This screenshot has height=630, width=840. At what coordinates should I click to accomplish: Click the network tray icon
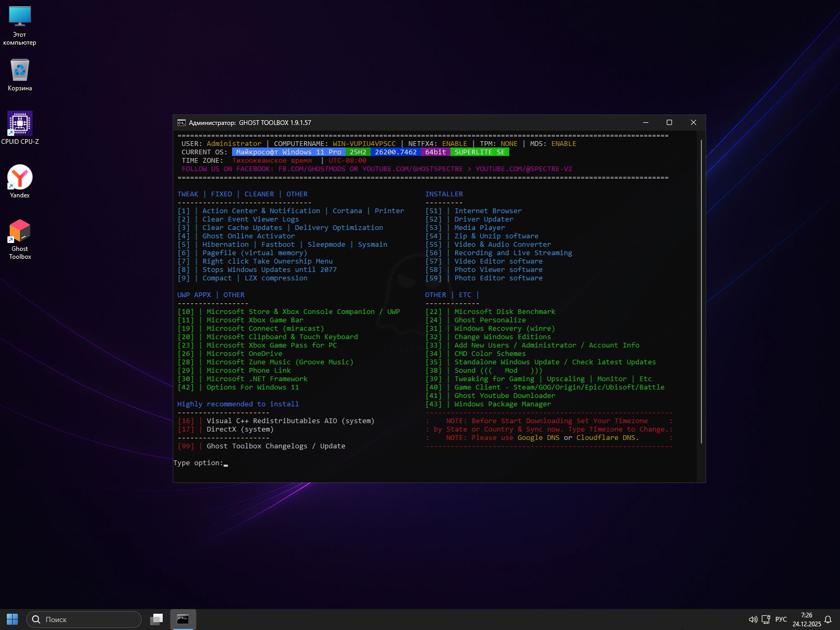point(766,619)
